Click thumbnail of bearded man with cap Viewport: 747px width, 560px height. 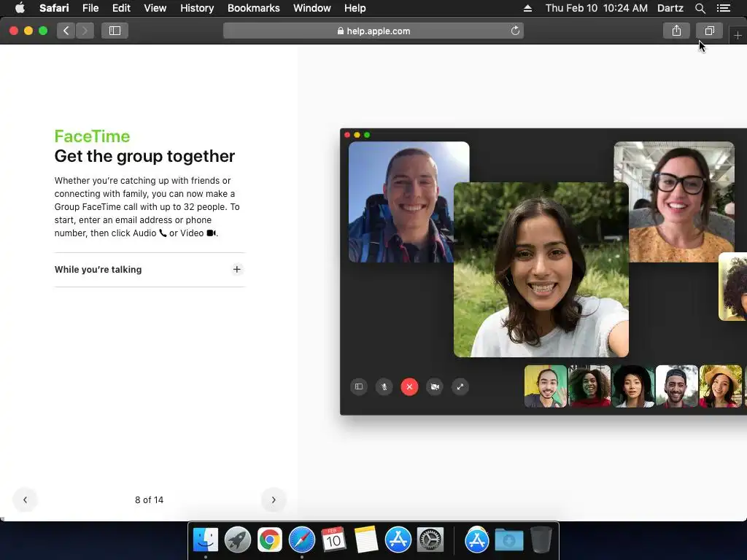(677, 386)
